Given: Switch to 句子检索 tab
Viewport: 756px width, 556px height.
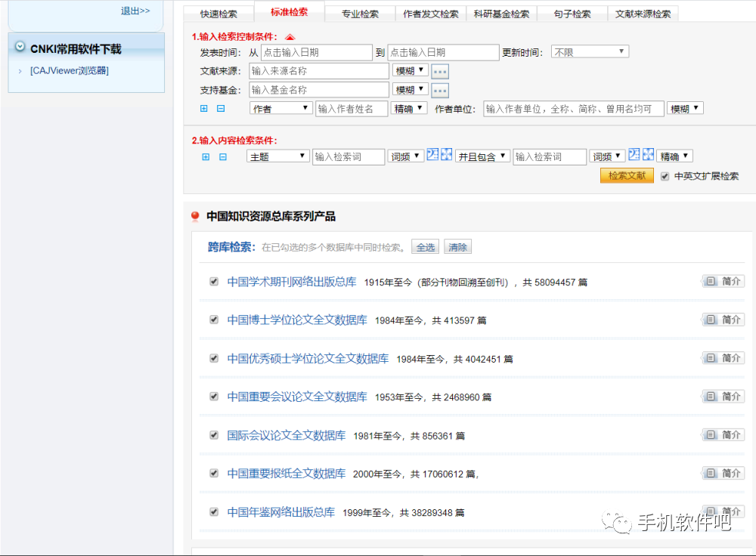Looking at the screenshot, I should coord(572,14).
